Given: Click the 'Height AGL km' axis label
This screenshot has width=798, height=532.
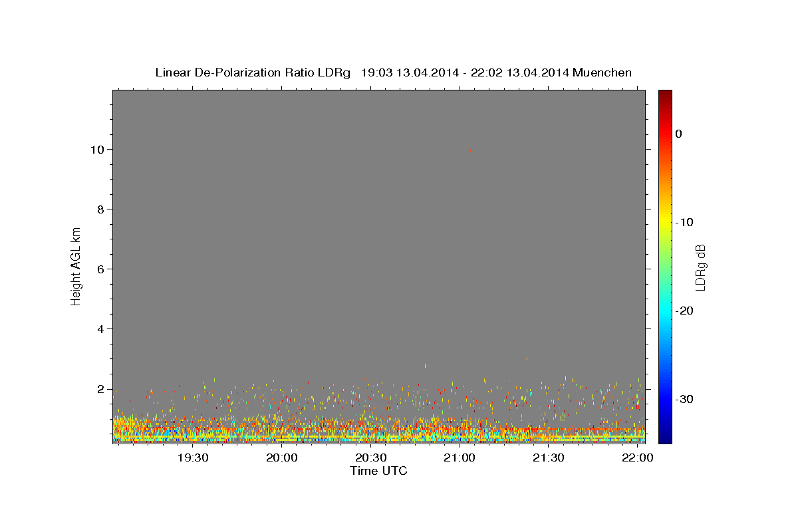Looking at the screenshot, I should tap(76, 267).
